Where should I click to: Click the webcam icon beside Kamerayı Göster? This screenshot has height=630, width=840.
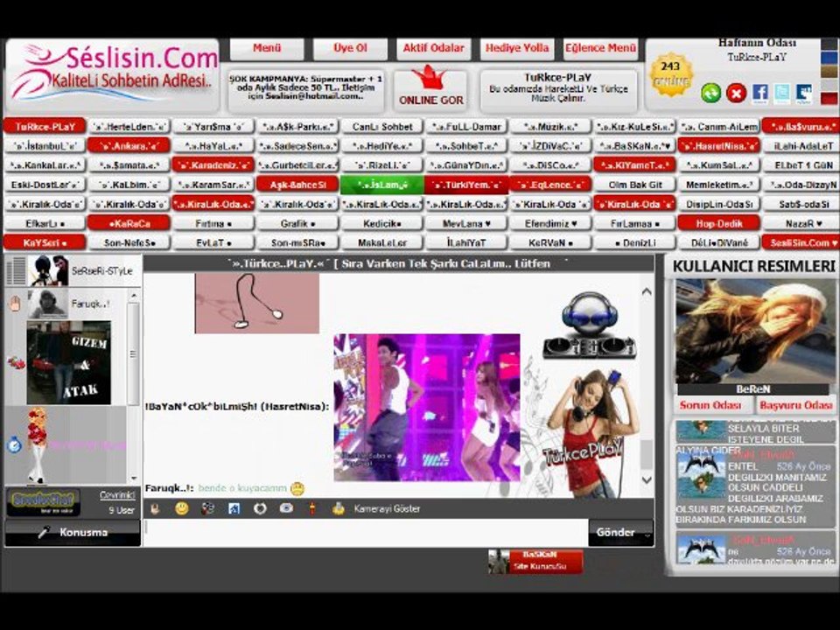tap(338, 508)
